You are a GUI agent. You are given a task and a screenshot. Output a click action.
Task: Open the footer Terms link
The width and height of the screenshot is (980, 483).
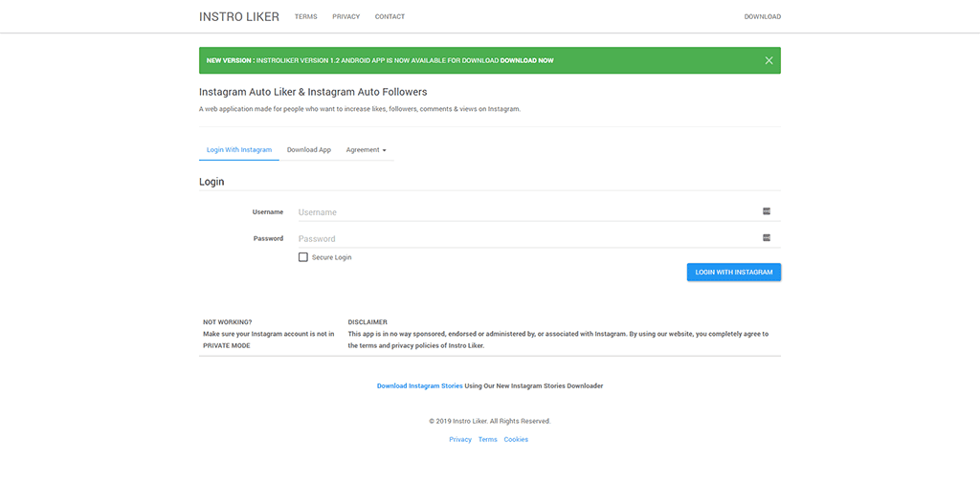point(488,440)
